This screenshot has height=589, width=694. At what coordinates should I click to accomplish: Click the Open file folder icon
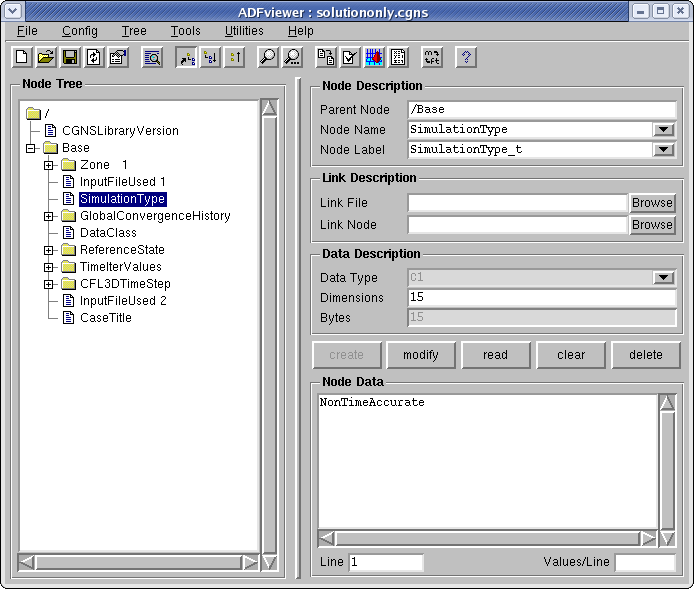(x=46, y=57)
